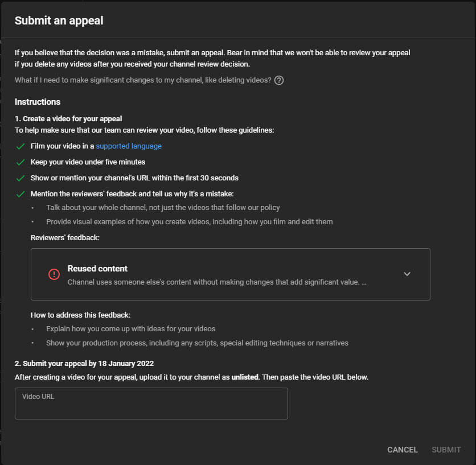Open the supported language link
This screenshot has height=465, width=476.
click(129, 146)
